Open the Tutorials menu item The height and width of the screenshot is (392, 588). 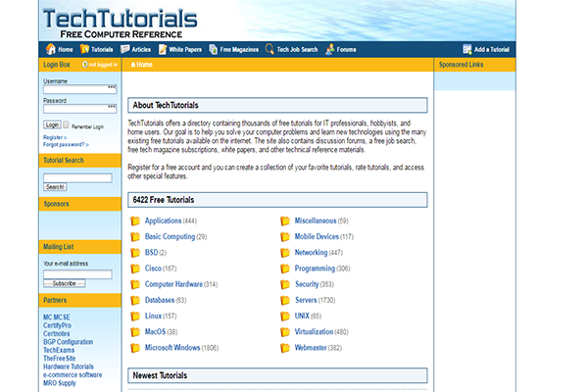tap(102, 50)
